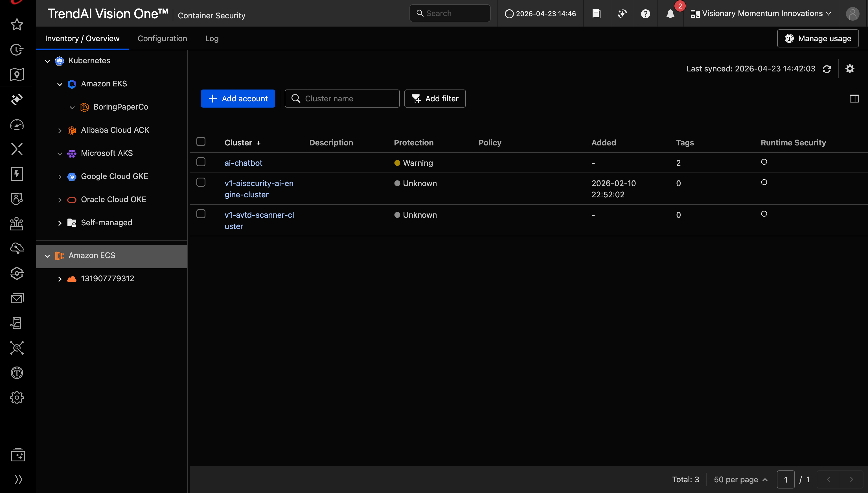Open the mobile device icon in sidebar
The image size is (868, 493).
(x=17, y=323)
